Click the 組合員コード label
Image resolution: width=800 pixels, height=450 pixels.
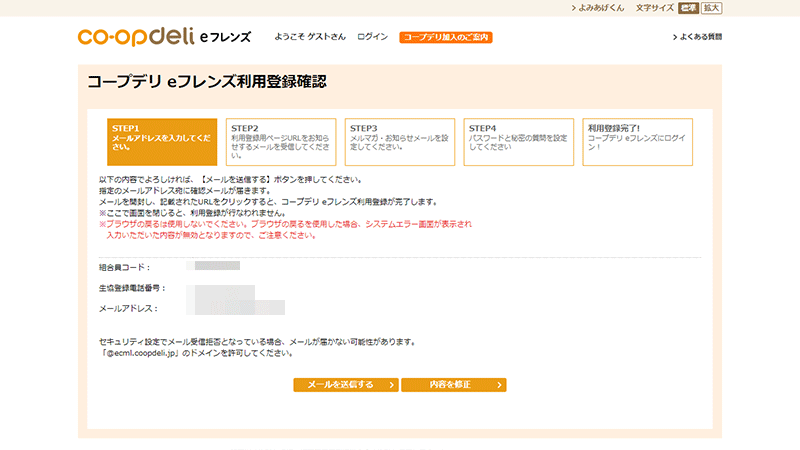(x=124, y=267)
